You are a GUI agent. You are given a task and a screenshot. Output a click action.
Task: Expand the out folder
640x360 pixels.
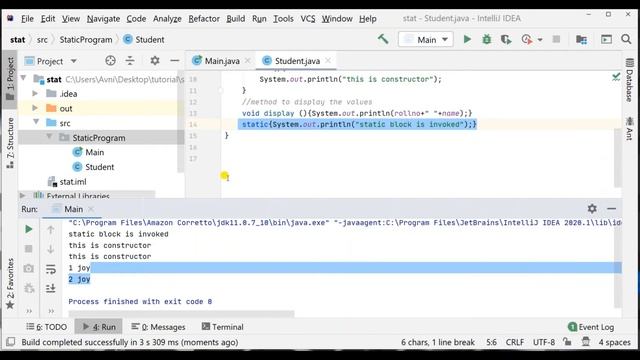pyautogui.click(x=35, y=108)
